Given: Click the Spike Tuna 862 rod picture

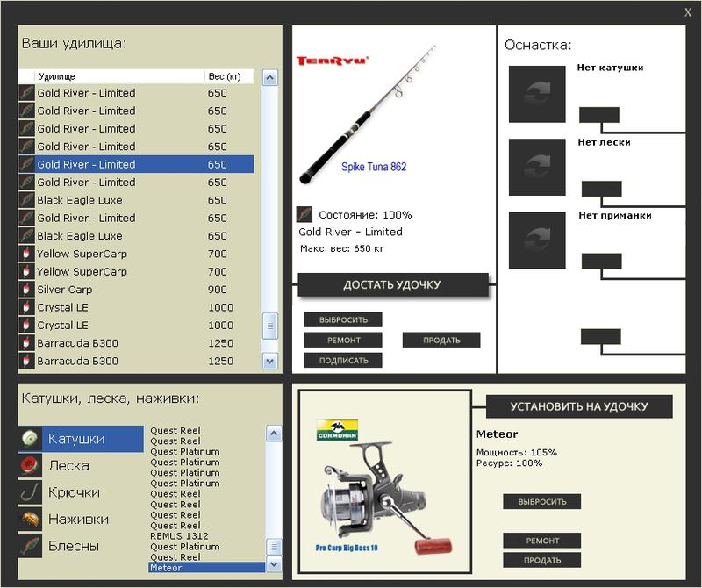Looking at the screenshot, I should click(x=368, y=115).
